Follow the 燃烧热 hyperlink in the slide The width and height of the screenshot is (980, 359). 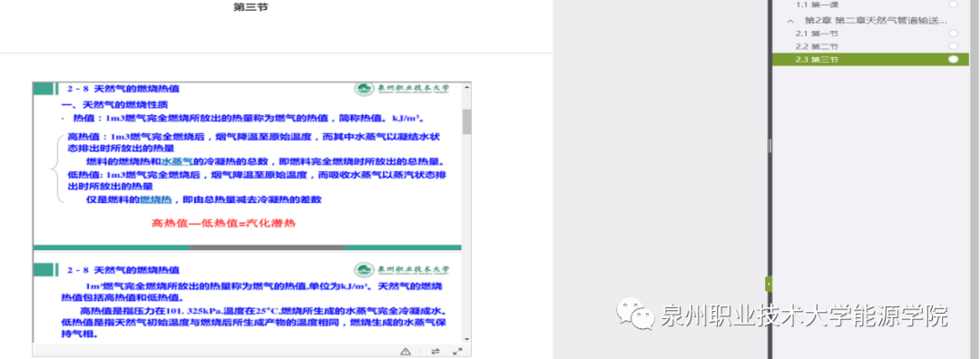click(156, 199)
